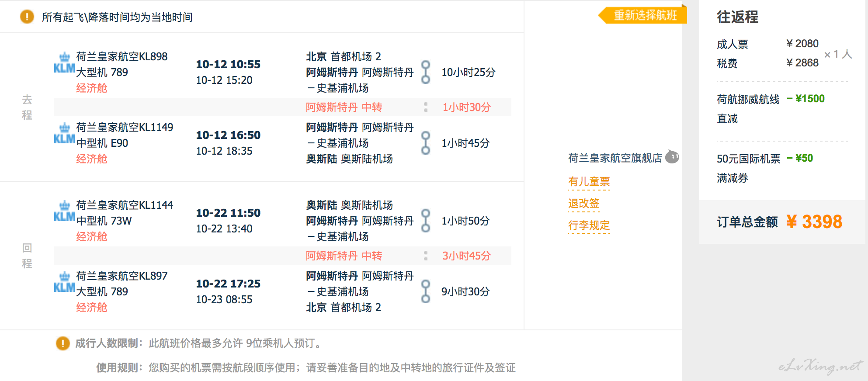Click the 重新选择航班 button
This screenshot has height=381, width=868.
642,15
